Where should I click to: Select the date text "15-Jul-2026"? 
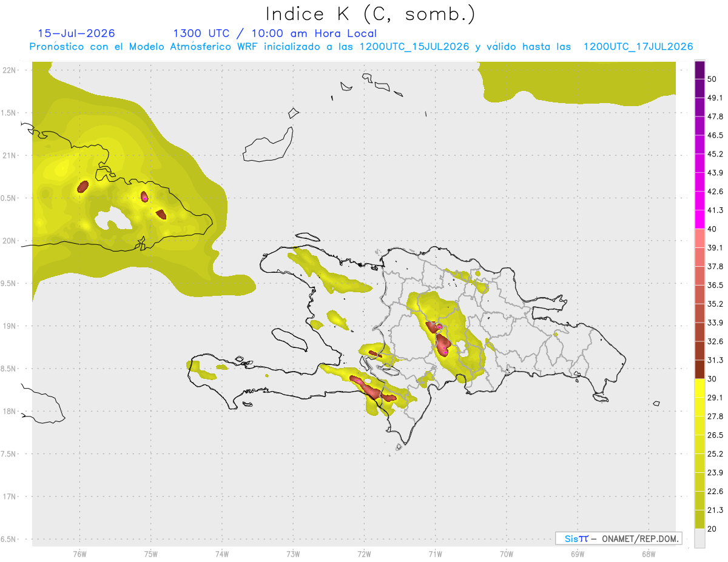pyautogui.click(x=76, y=33)
